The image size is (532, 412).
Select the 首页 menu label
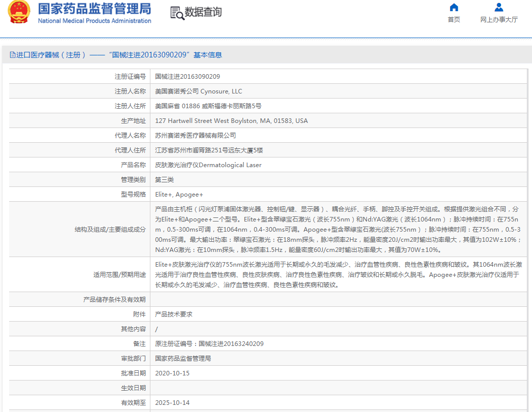coord(454,20)
